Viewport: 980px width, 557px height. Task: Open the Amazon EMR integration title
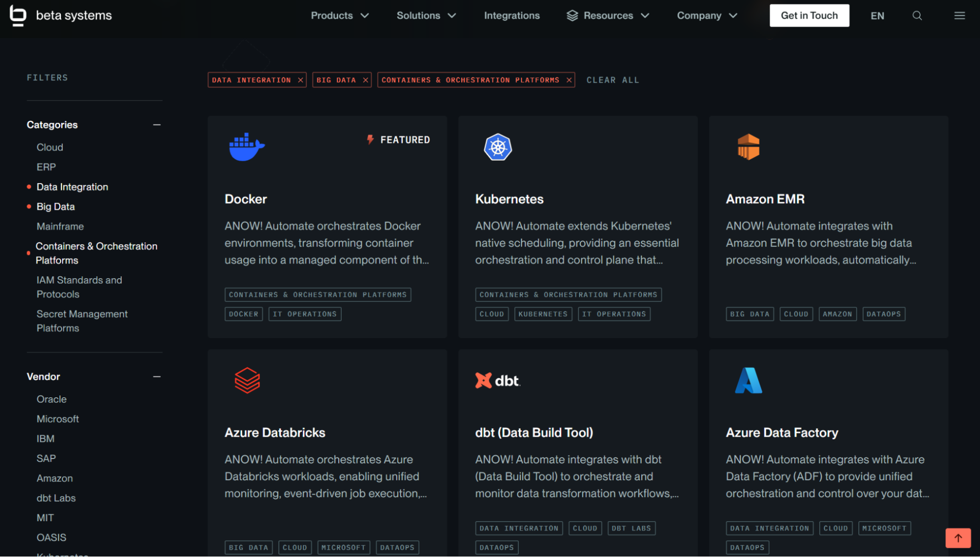point(765,199)
